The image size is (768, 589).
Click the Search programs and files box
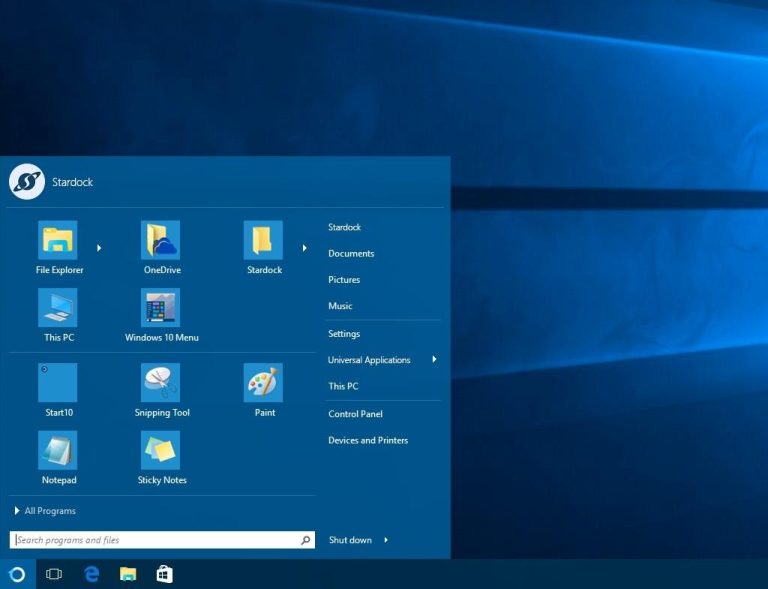pyautogui.click(x=155, y=540)
